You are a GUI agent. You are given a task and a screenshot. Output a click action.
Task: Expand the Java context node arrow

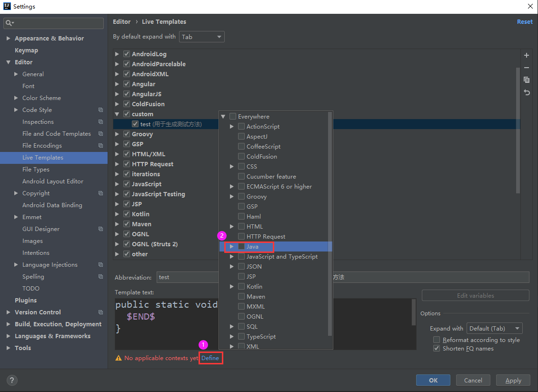click(x=231, y=246)
